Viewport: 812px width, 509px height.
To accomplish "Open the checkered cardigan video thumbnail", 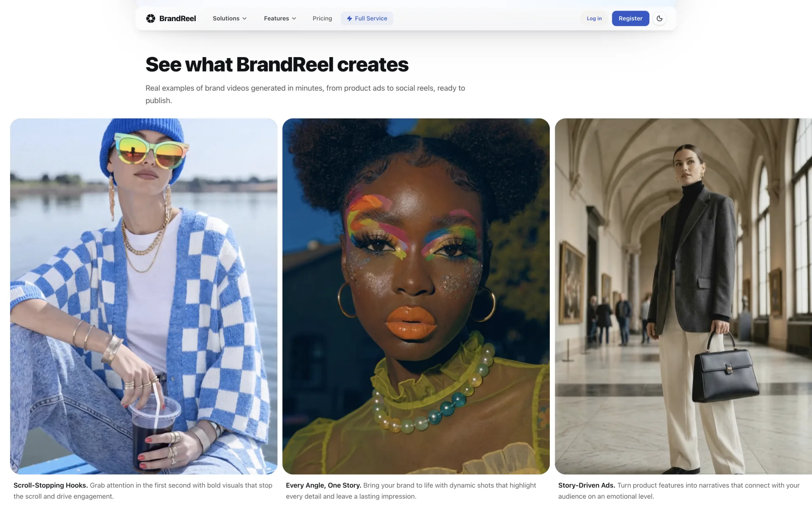I will tap(144, 296).
